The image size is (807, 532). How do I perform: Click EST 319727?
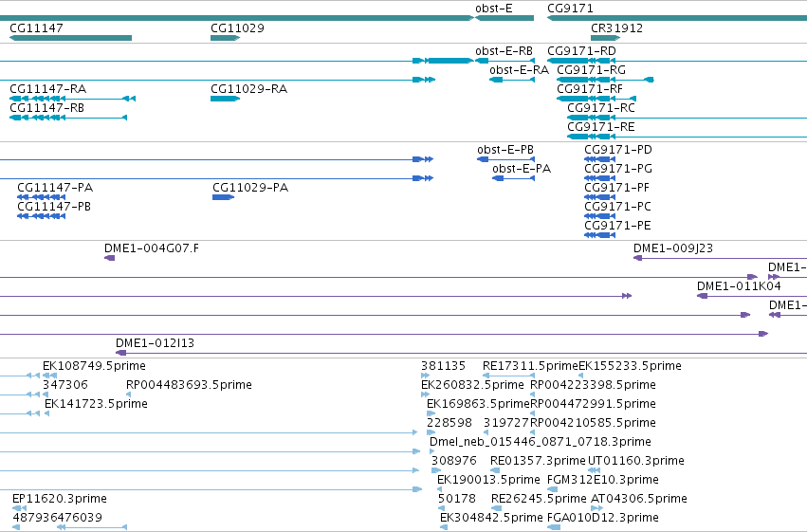click(486, 432)
